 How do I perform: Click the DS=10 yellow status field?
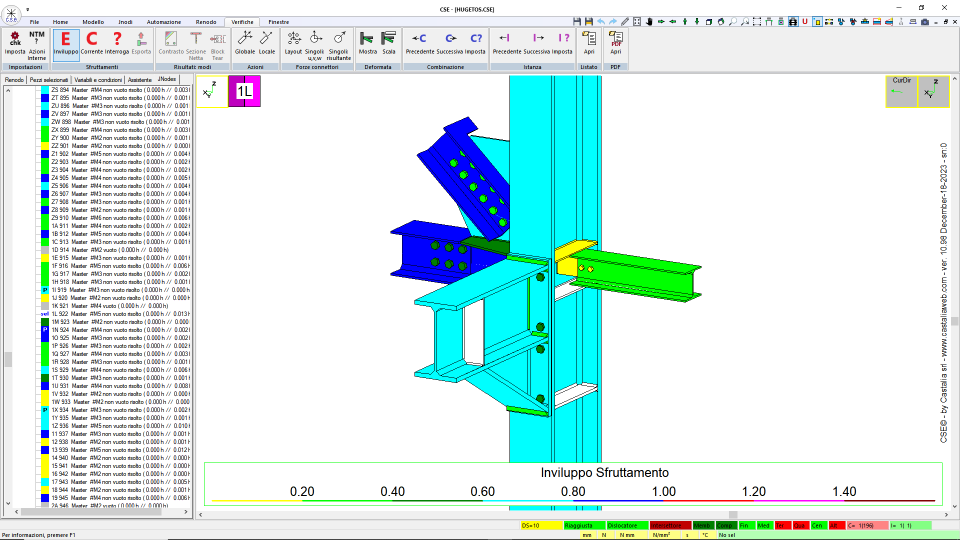(x=541, y=525)
